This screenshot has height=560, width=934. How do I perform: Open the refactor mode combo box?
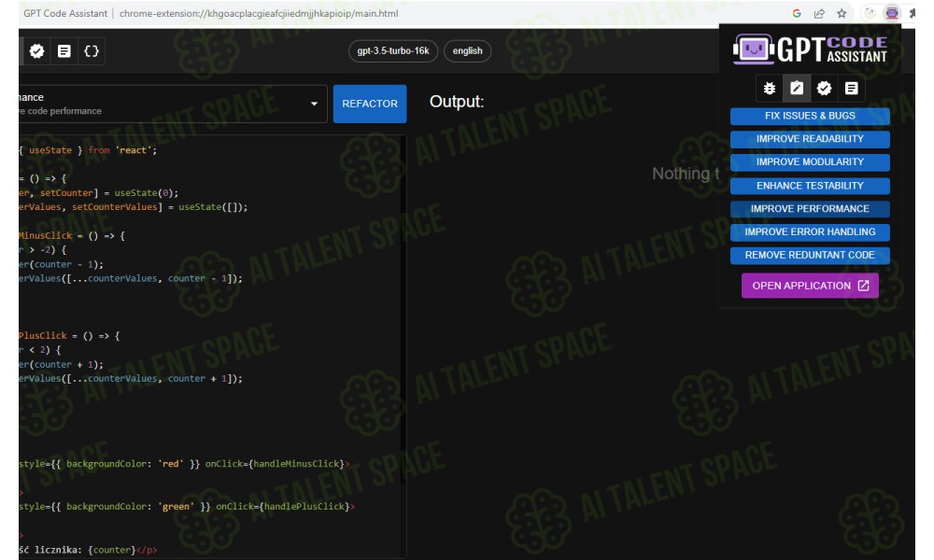pyautogui.click(x=173, y=104)
